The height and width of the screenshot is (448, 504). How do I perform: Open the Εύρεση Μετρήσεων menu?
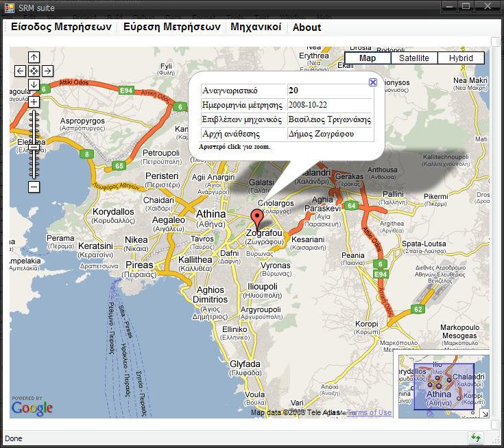[x=172, y=27]
